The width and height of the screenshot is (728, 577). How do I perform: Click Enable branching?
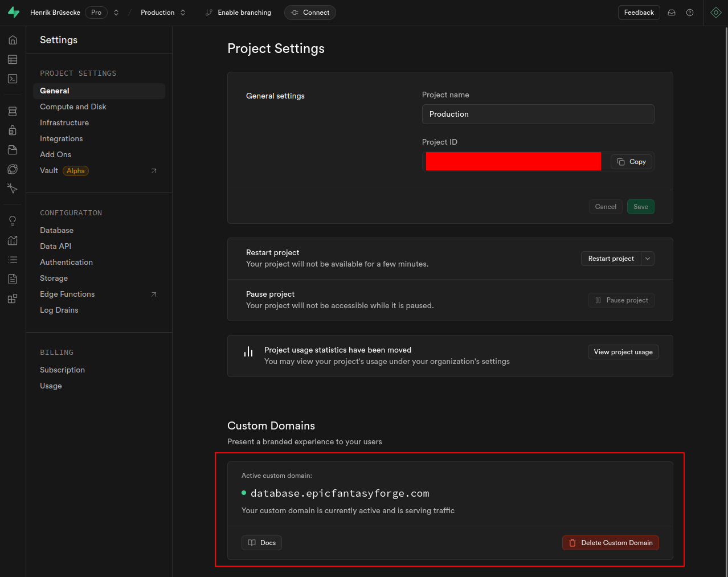(238, 13)
